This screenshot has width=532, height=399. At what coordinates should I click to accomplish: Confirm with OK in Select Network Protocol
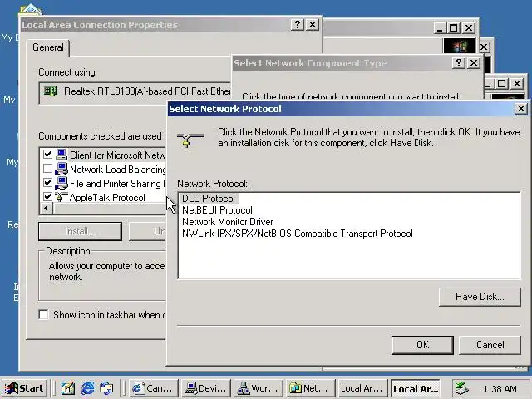[x=422, y=345]
